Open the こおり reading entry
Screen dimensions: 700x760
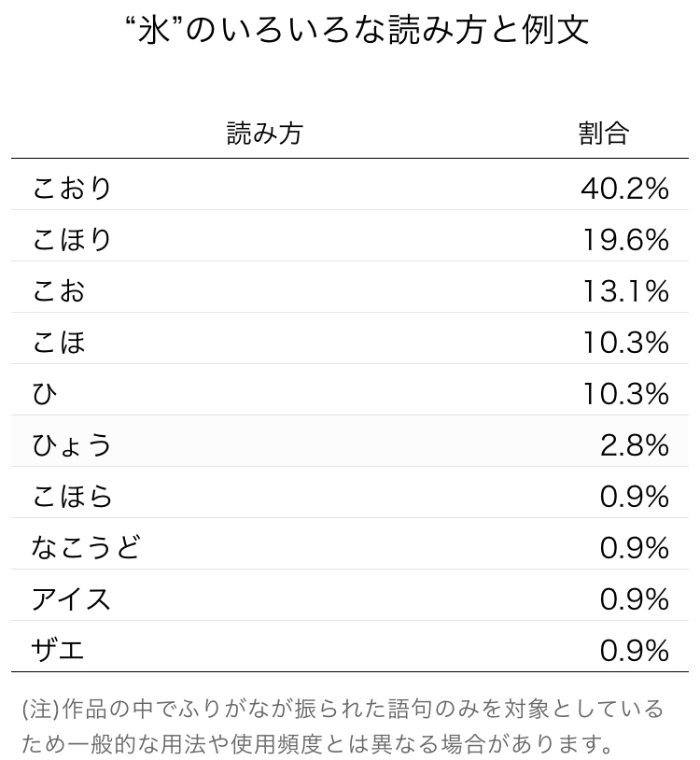point(73,189)
